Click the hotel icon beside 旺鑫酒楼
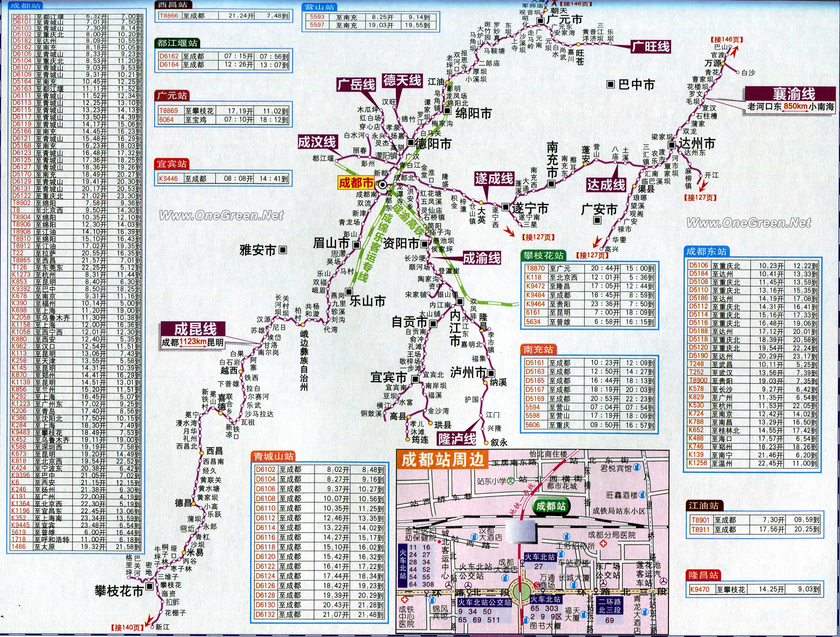The image size is (840, 637). pos(642,495)
